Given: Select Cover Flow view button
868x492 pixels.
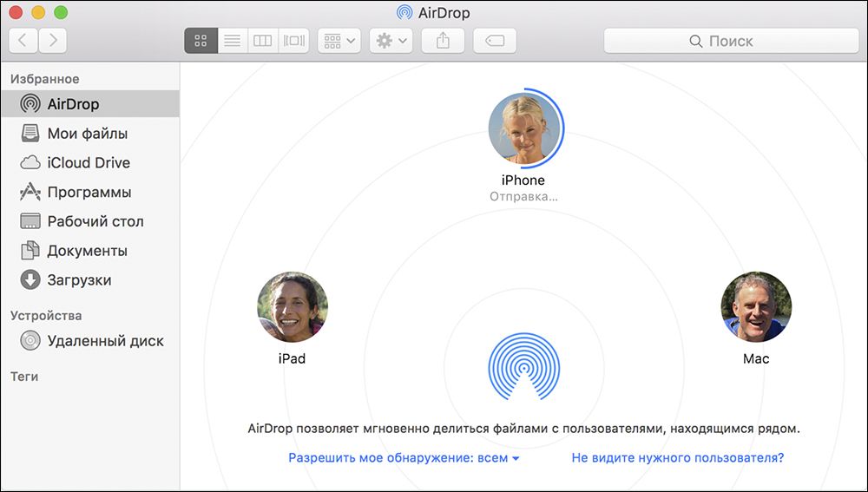Looking at the screenshot, I should (294, 41).
